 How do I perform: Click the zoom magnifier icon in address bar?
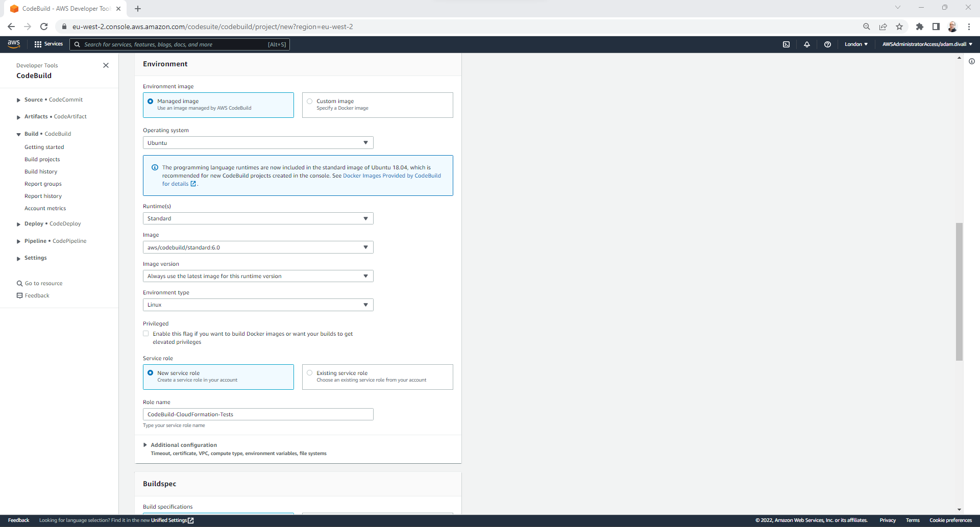click(866, 27)
